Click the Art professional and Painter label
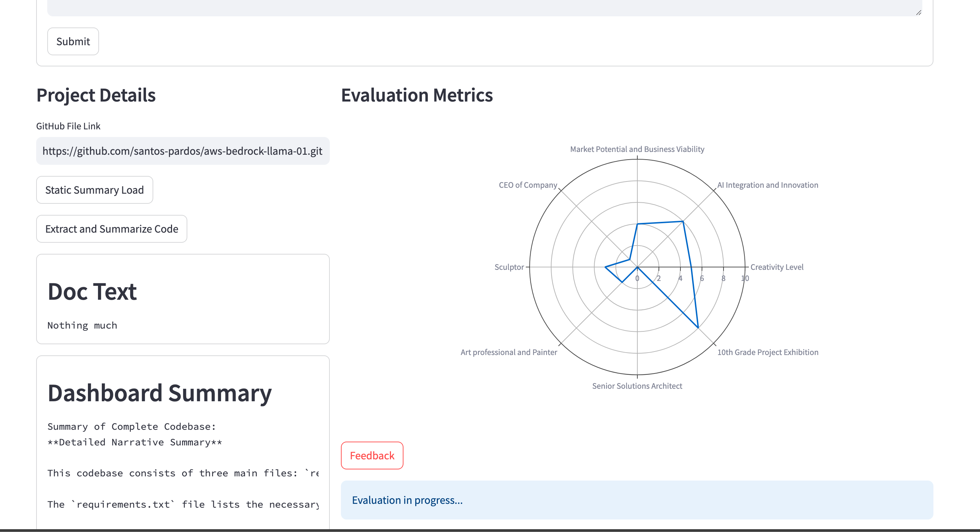The height and width of the screenshot is (532, 980). pos(509,352)
